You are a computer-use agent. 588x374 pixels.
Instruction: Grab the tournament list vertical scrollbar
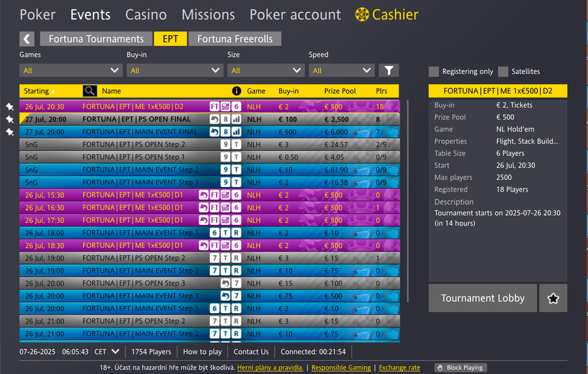[408, 201]
